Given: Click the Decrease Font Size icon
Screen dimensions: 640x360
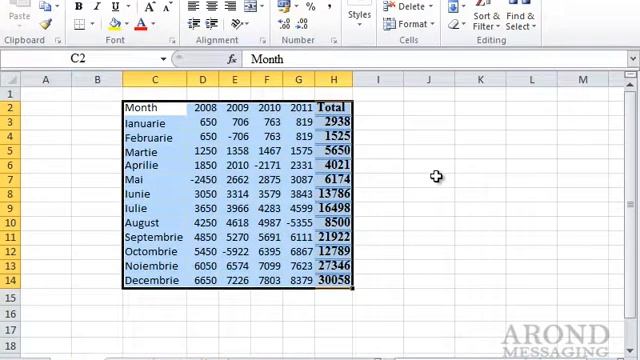Looking at the screenshot, I should [167, 7].
